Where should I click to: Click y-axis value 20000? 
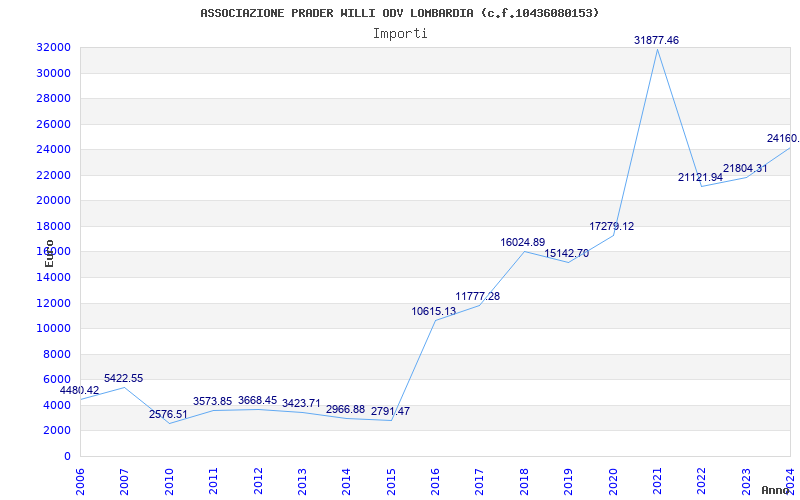click(x=53, y=201)
